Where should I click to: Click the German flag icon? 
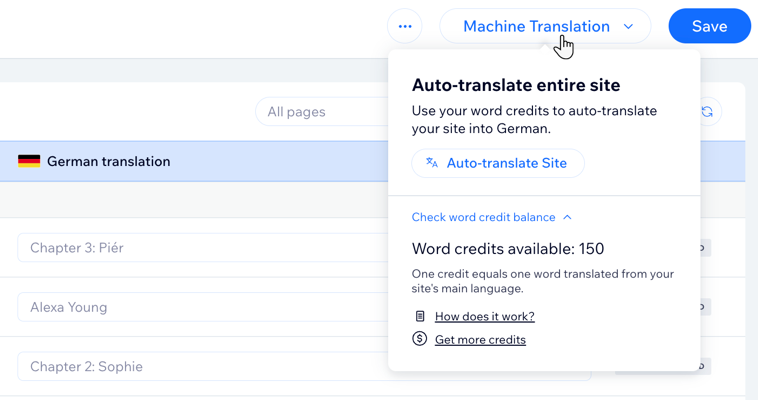29,161
